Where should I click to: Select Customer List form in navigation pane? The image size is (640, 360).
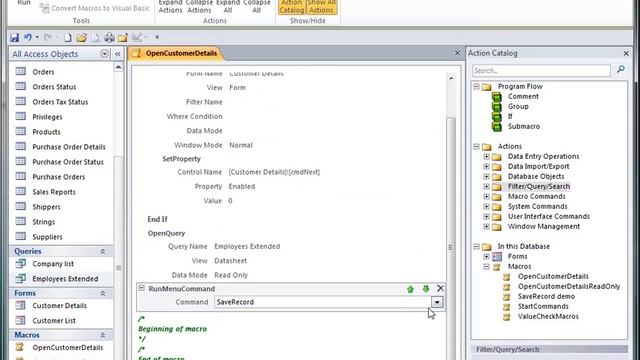[x=61, y=321]
